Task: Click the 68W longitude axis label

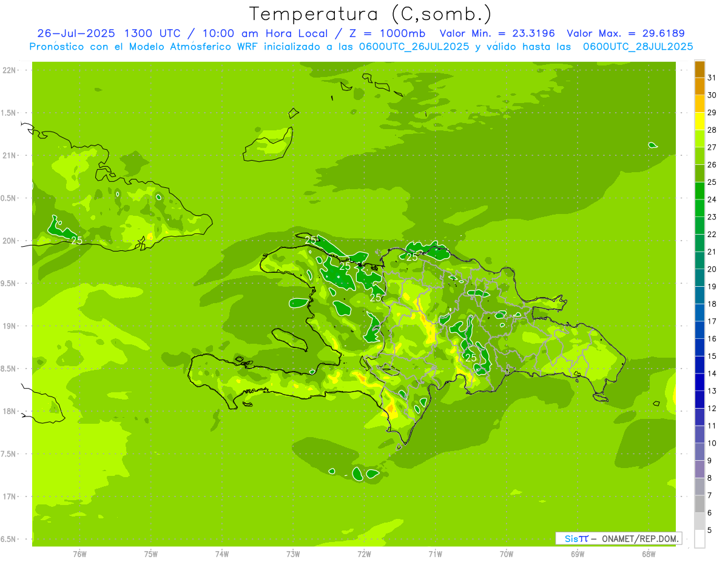Action: 649,554
